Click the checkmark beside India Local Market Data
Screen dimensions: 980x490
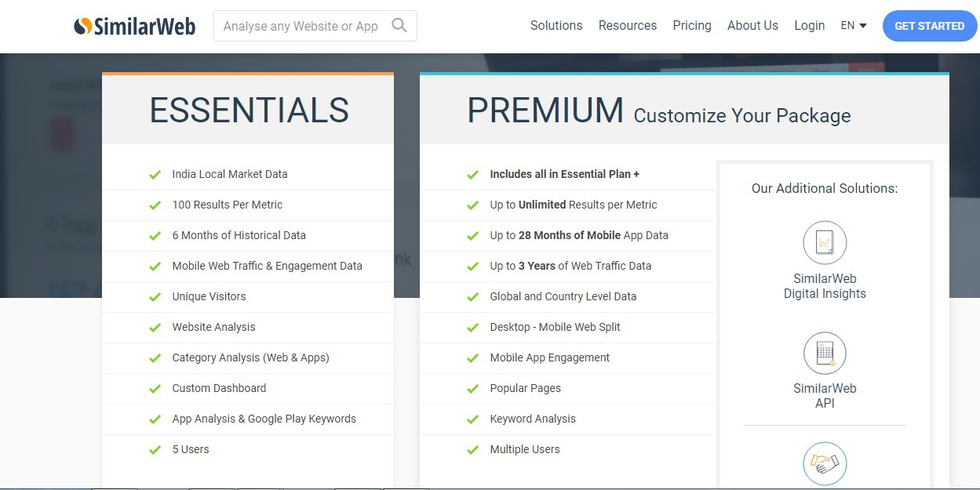pos(155,175)
